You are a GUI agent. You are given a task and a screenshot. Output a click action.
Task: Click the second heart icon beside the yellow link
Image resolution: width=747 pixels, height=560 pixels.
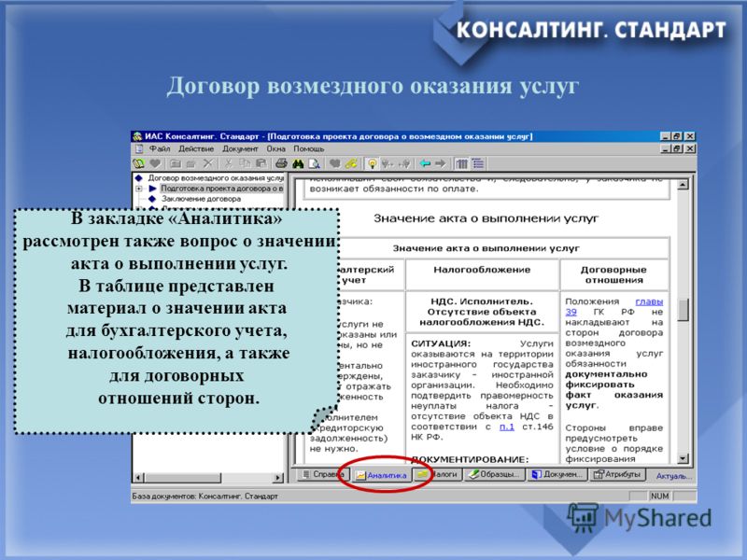pos(335,164)
